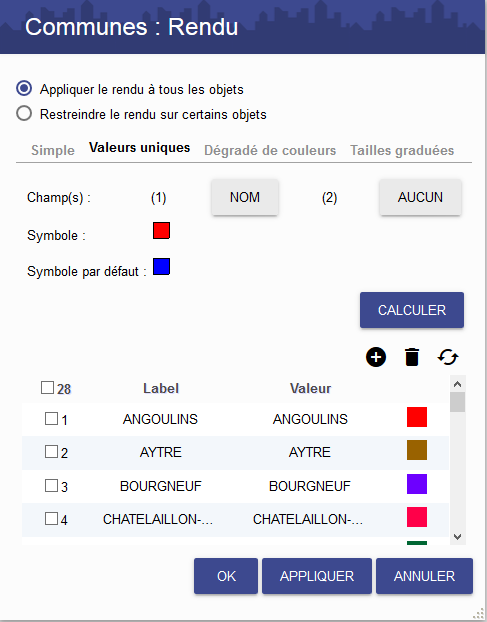
Task: Click the brown swatch for AYTRE
Action: (417, 450)
